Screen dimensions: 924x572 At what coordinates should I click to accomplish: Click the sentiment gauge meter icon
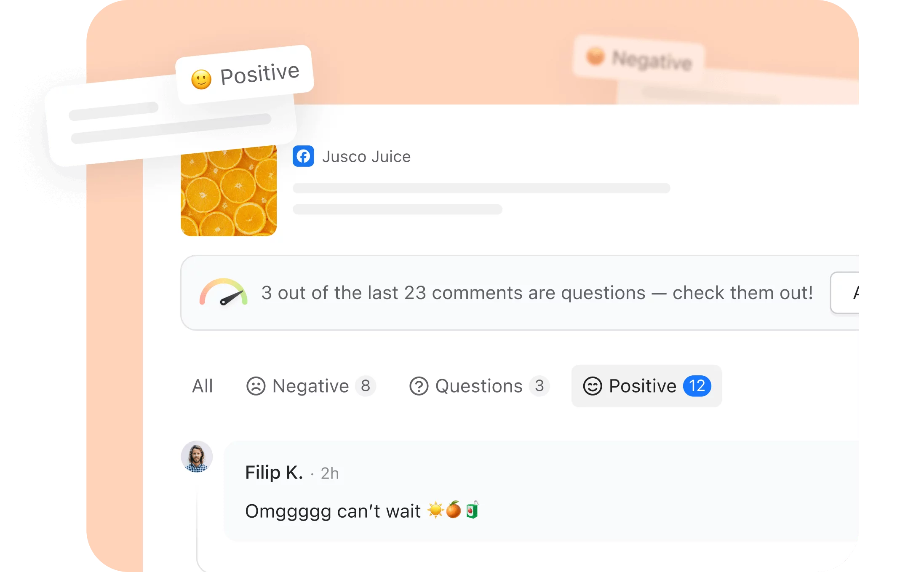point(224,292)
